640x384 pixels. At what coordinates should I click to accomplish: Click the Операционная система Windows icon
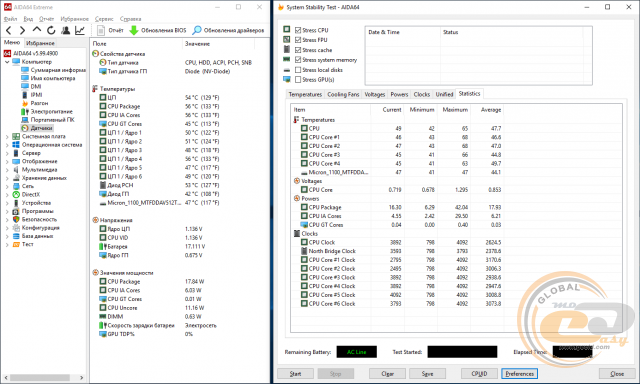(16, 145)
